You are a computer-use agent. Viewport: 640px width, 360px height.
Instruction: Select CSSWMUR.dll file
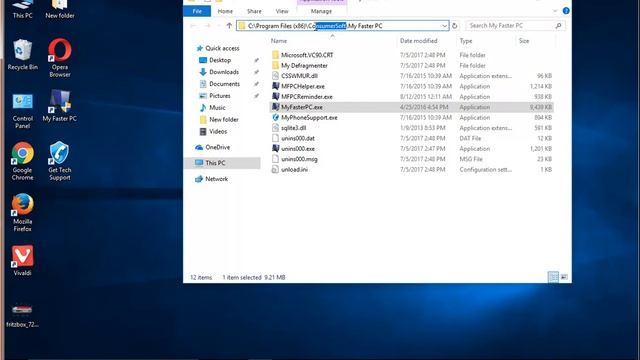(412, 76)
